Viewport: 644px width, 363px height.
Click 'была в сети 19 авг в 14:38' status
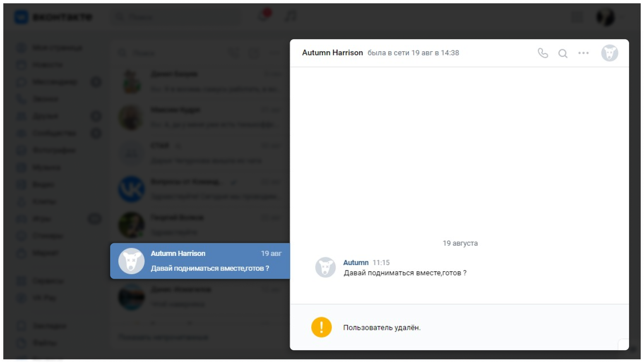(x=413, y=53)
